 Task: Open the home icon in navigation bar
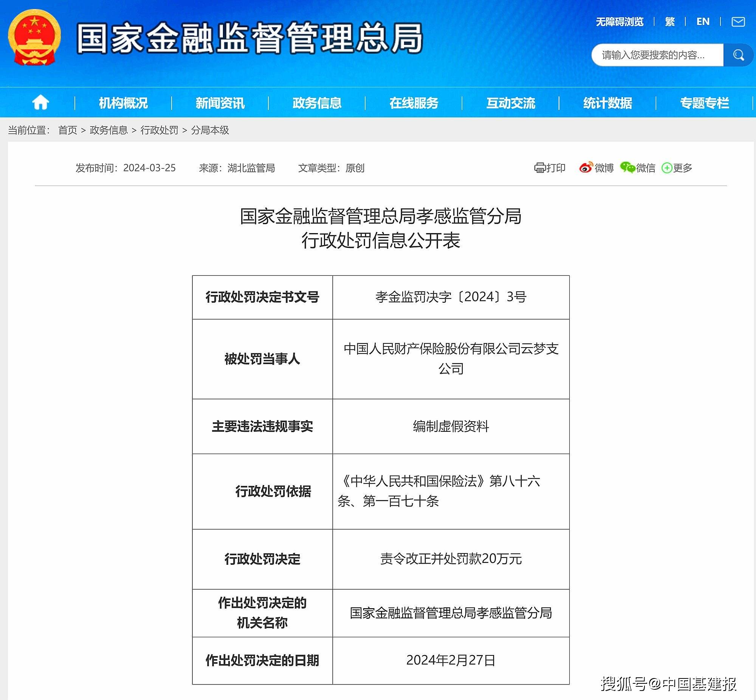[40, 103]
